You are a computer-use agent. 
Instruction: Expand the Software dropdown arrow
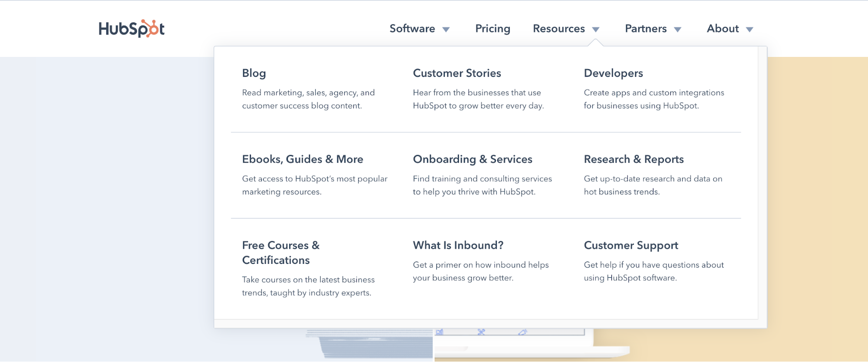tap(446, 29)
